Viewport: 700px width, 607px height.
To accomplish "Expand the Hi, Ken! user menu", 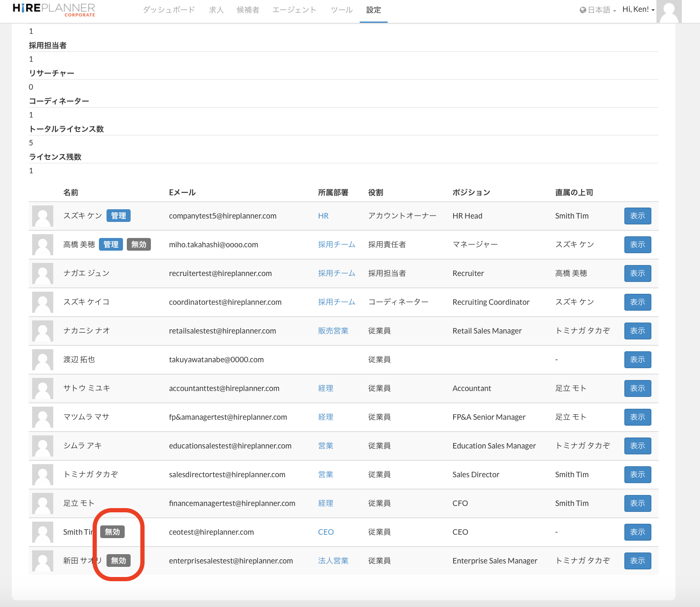I will (638, 10).
